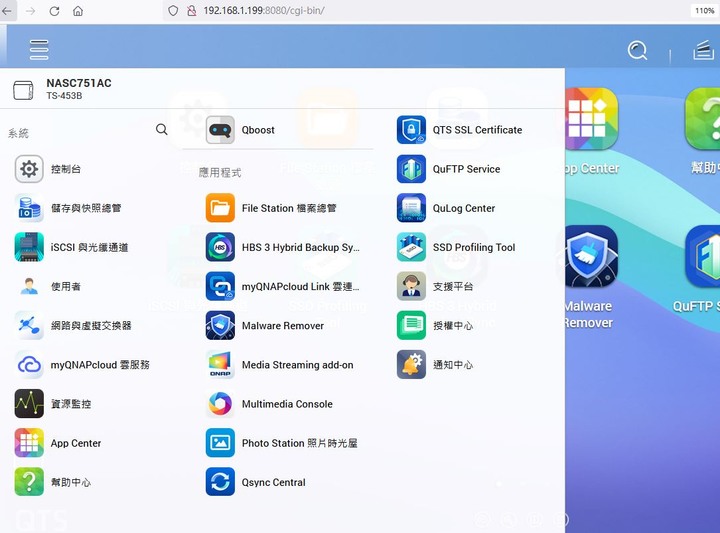The height and width of the screenshot is (533, 720).
Task: Click the NASC751AC device name
Action: (x=79, y=83)
